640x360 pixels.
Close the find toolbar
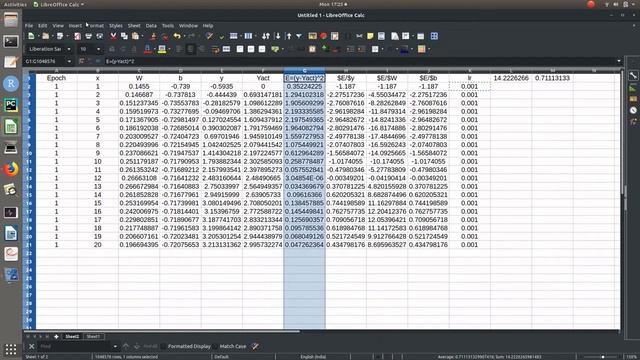point(31,347)
